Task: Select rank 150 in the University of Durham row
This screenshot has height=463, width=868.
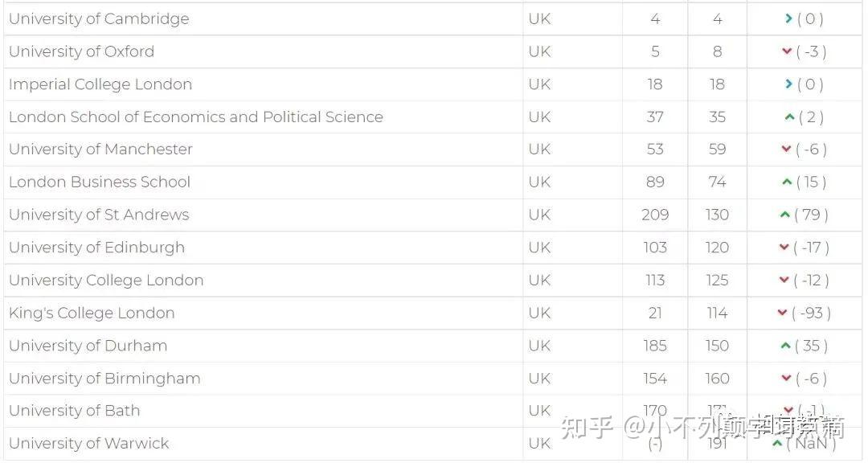Action: (717, 346)
